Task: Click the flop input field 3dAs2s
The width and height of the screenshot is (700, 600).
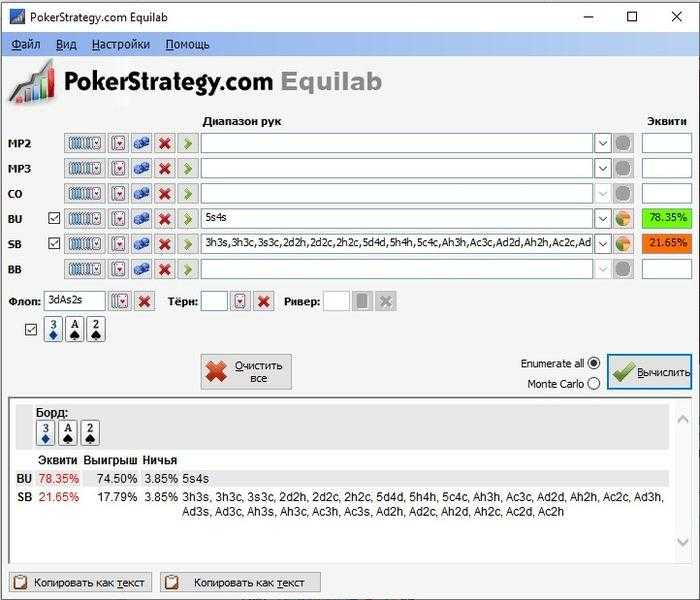Action: pos(75,301)
